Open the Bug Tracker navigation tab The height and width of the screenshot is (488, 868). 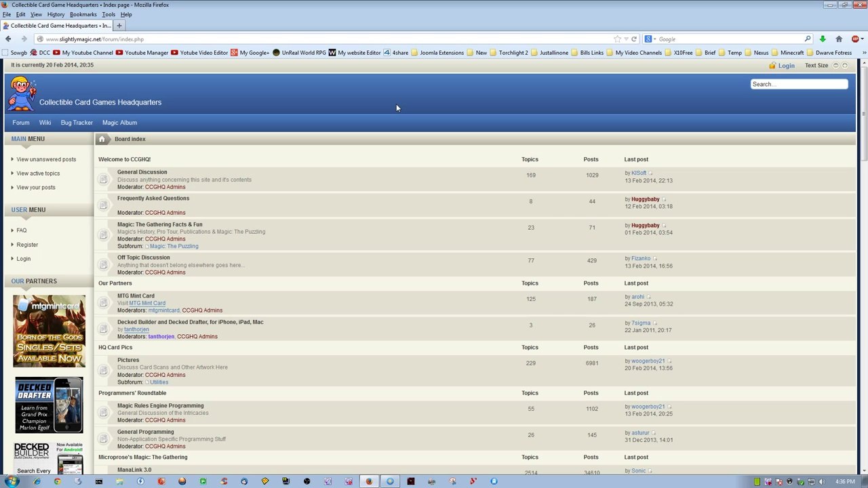coord(77,123)
